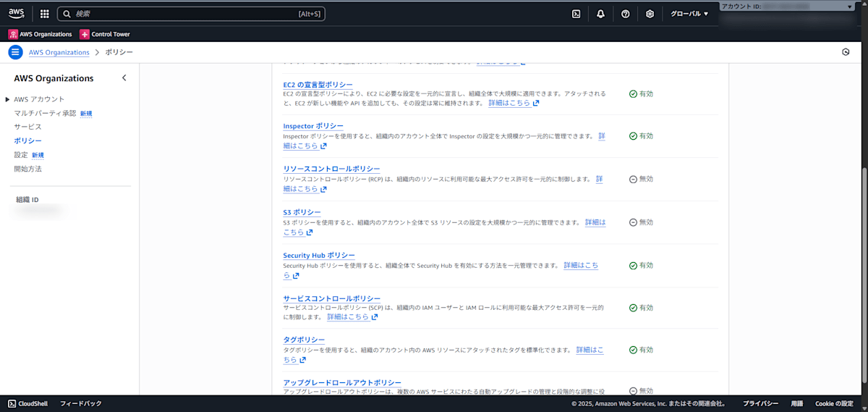Launch CloudShell from top bar icon
This screenshot has height=412, width=868.
click(576, 14)
